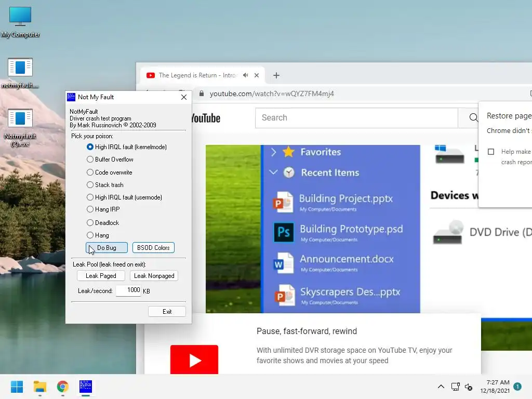
Task: Click the YouTube logo
Action: (x=206, y=118)
